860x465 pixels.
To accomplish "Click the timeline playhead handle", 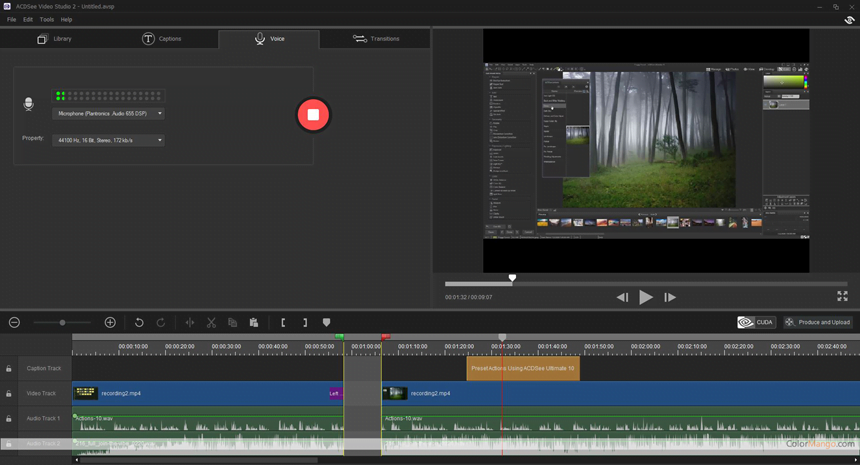I will coord(502,338).
